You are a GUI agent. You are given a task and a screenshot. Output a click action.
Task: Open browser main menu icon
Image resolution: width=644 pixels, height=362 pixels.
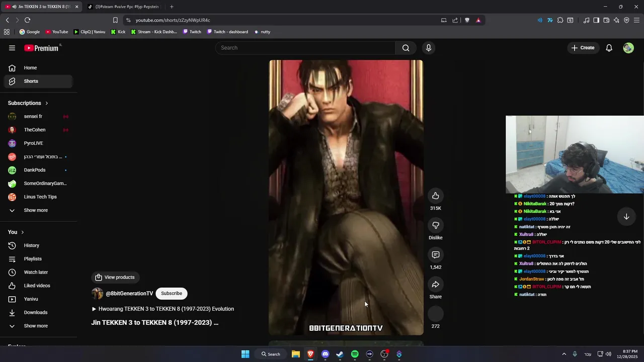636,20
